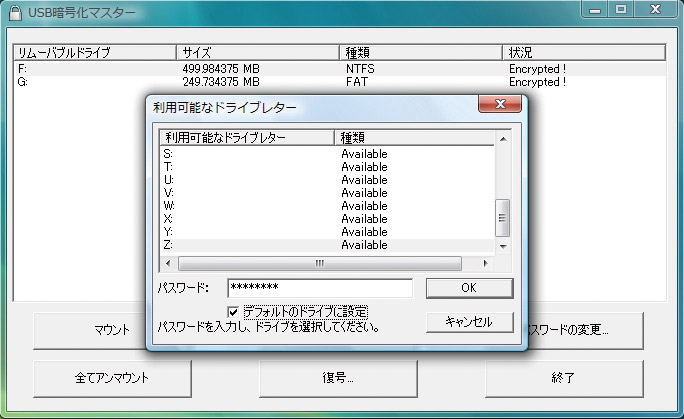This screenshot has height=419, width=684.
Task: Check デフォルトのドライブに設定 checkbox
Action: click(x=233, y=312)
